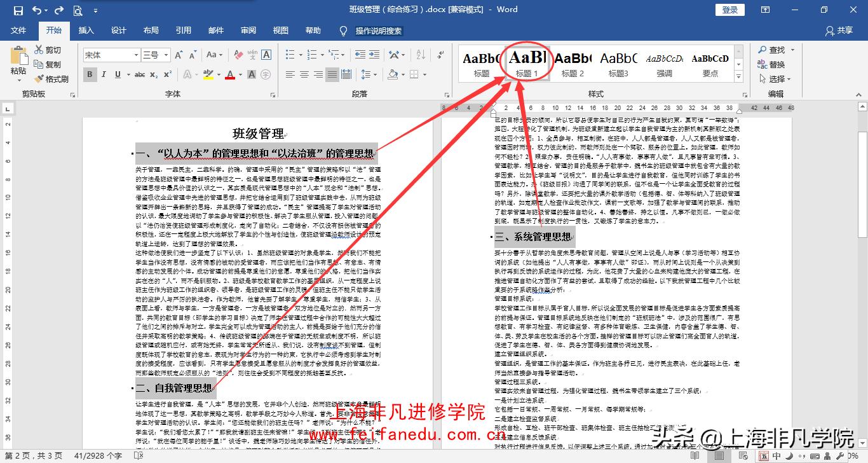The width and height of the screenshot is (868, 463).
Task: Open the Find (查找) tool
Action: 776,49
